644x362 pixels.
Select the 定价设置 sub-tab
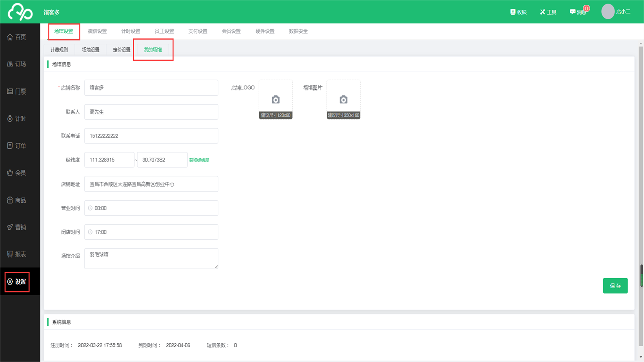pyautogui.click(x=122, y=50)
